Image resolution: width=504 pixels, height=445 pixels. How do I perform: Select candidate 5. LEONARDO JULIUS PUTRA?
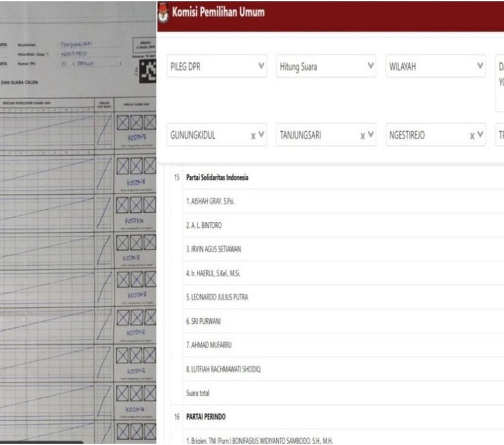pyautogui.click(x=344, y=297)
